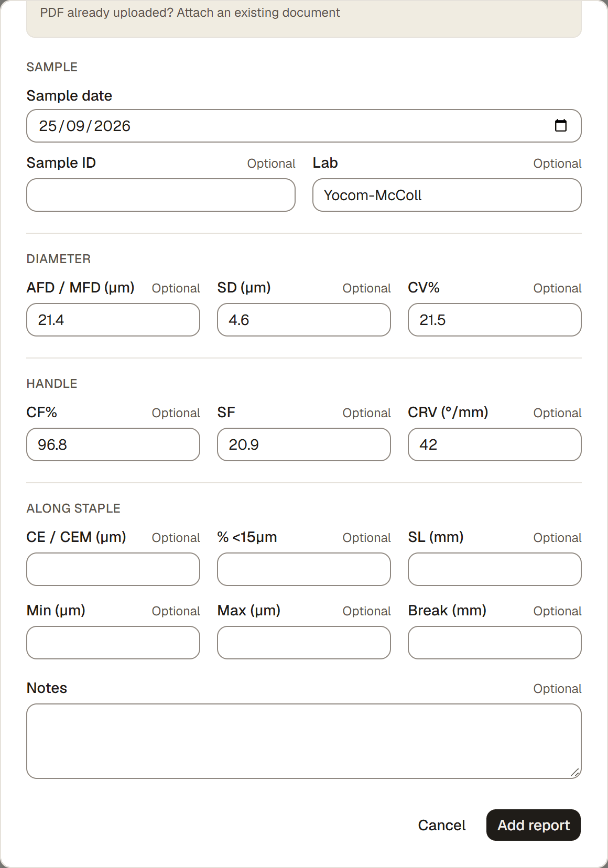Focus the Max (µm) input
608x868 pixels.
(x=304, y=643)
